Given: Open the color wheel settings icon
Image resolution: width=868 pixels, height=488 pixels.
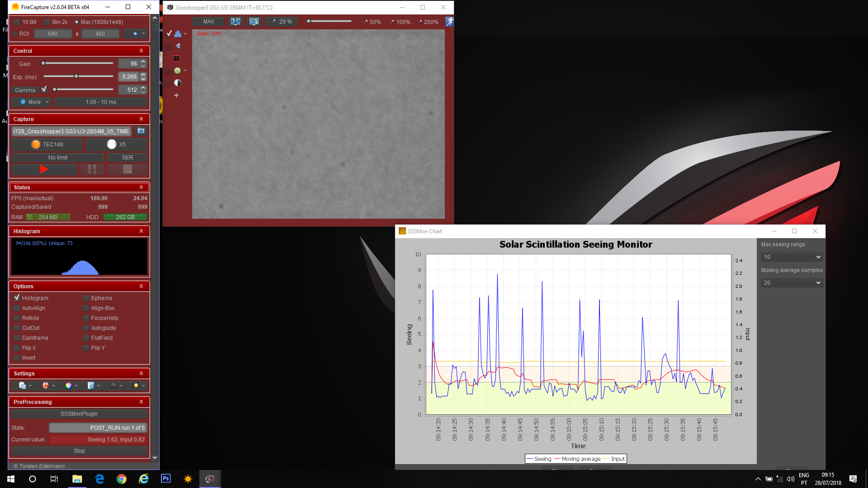Looking at the screenshot, I should click(x=68, y=386).
